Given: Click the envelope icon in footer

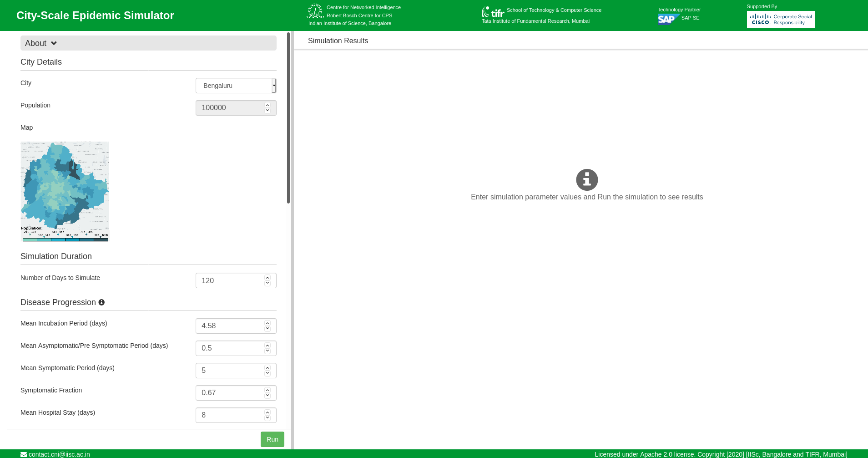Looking at the screenshot, I should 24,454.
